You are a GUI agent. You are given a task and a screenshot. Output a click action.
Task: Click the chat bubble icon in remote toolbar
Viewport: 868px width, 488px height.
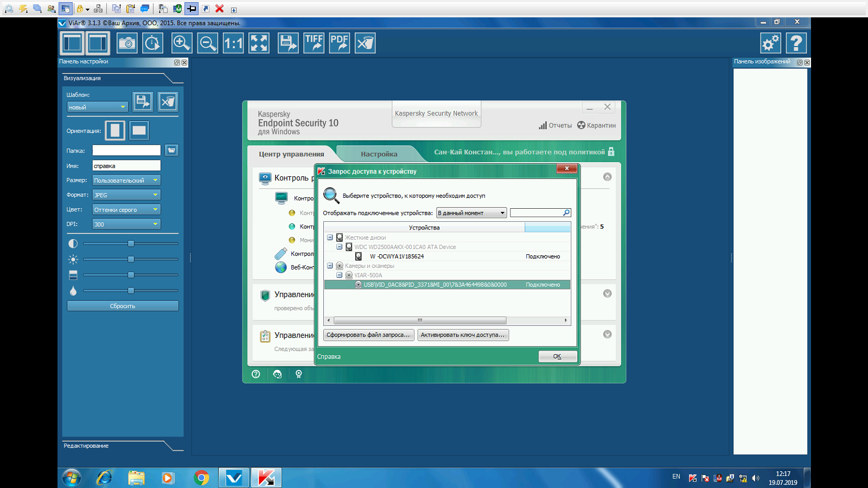coord(145,9)
